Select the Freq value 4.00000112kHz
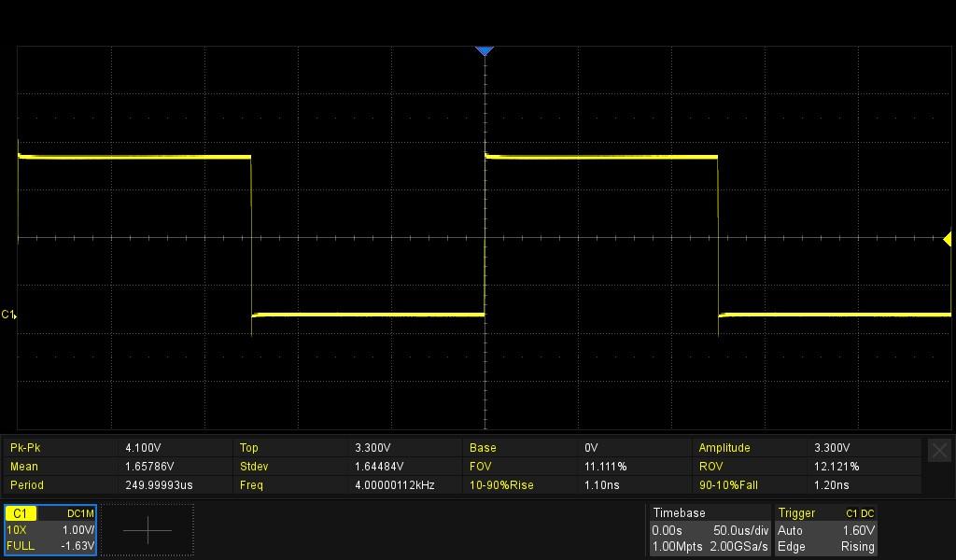The height and width of the screenshot is (560, 956). click(x=395, y=485)
